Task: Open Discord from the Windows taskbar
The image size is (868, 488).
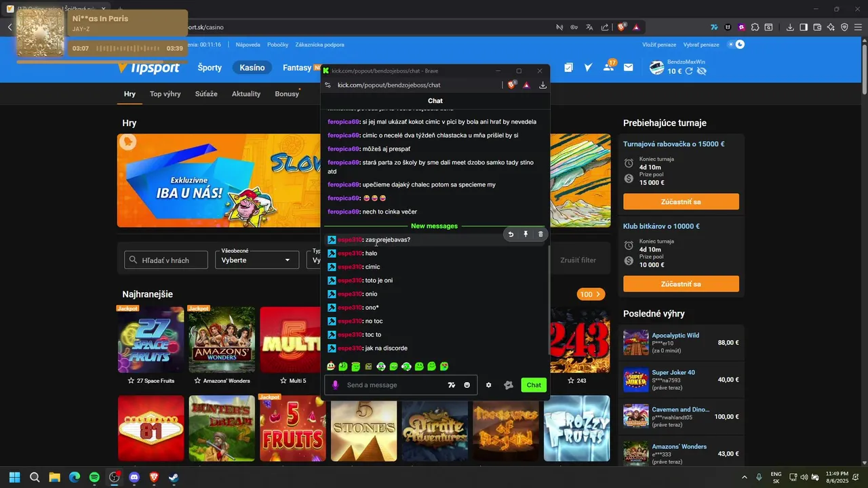Action: [x=134, y=477]
